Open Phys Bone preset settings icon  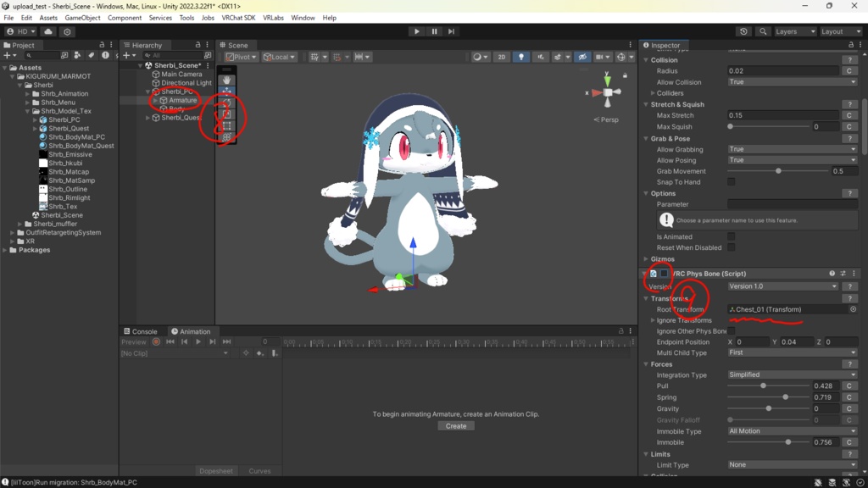tap(843, 274)
